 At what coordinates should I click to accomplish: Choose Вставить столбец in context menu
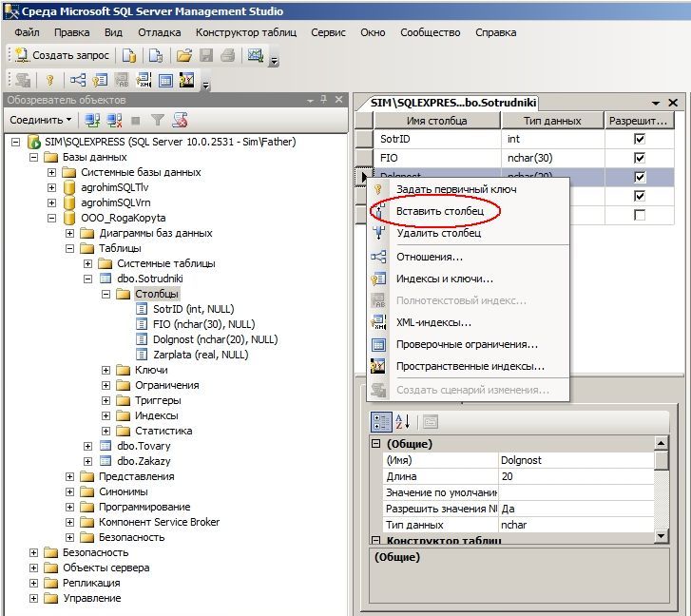[x=468, y=211]
